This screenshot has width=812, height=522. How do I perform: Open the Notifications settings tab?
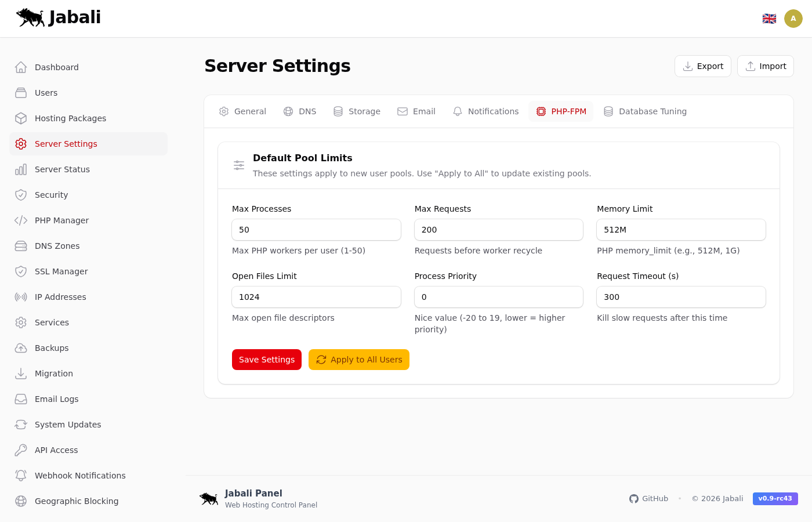(x=485, y=111)
